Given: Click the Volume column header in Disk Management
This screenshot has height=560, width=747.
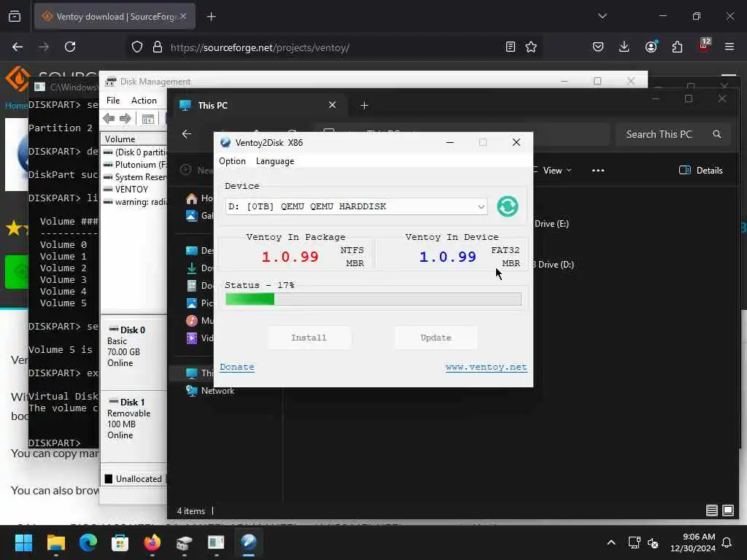Looking at the screenshot, I should (133, 139).
